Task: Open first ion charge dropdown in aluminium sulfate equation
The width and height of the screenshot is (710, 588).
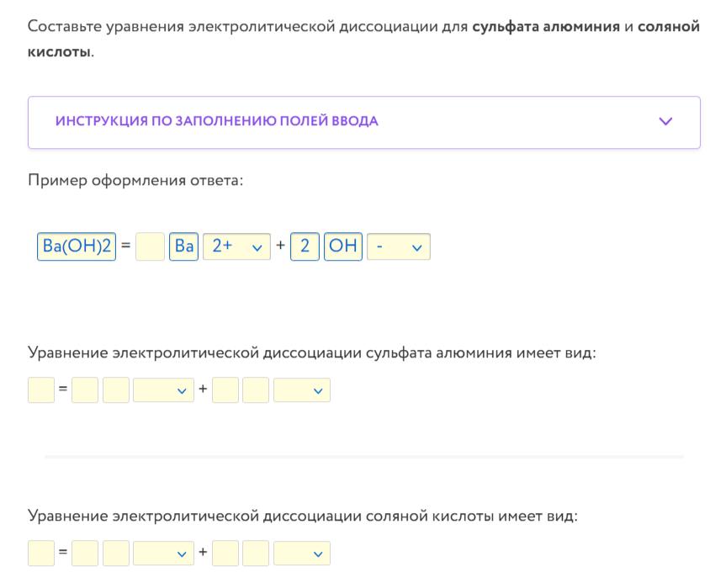Action: click(x=163, y=389)
